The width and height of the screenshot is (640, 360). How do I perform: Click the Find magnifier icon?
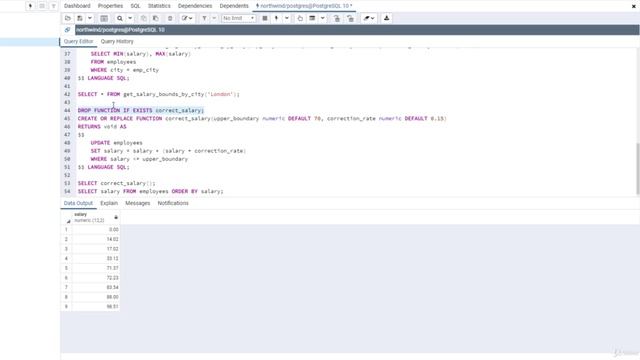(120, 18)
